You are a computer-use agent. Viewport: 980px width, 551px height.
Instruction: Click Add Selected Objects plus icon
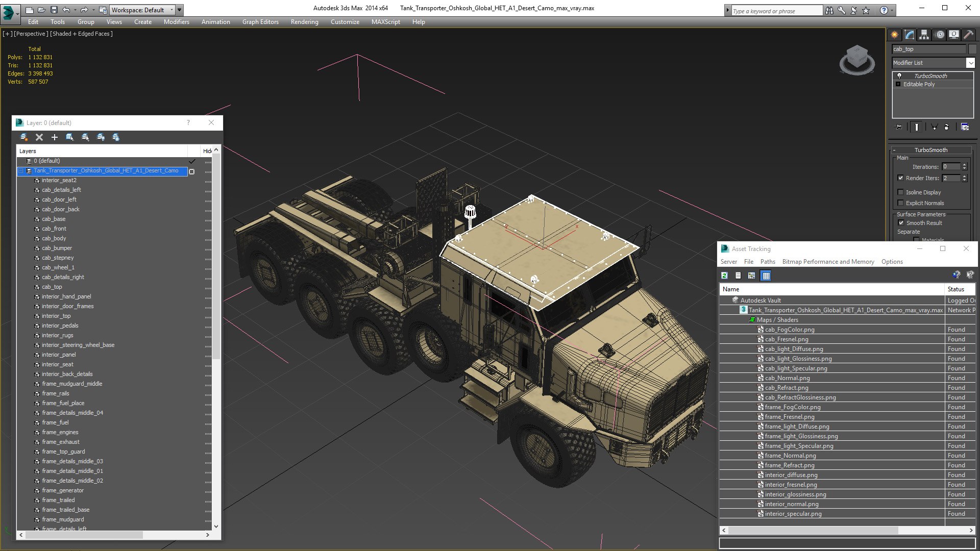point(55,137)
